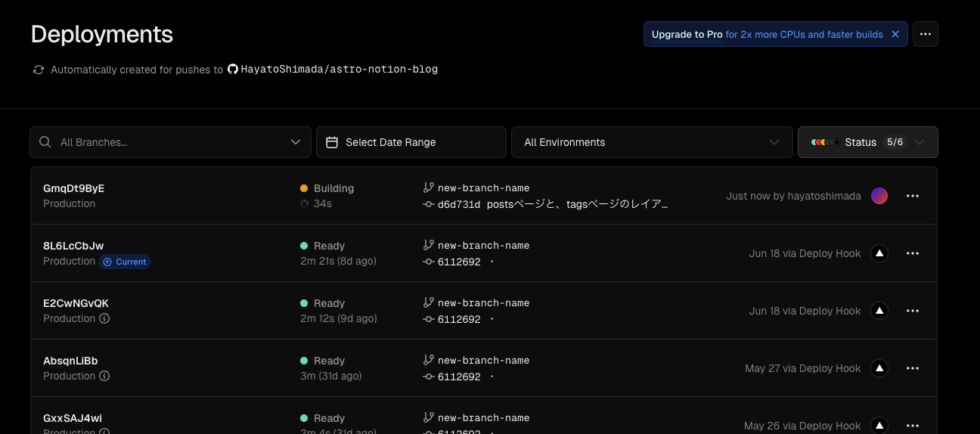Open deployment AbsqnLiBb

coord(70,361)
